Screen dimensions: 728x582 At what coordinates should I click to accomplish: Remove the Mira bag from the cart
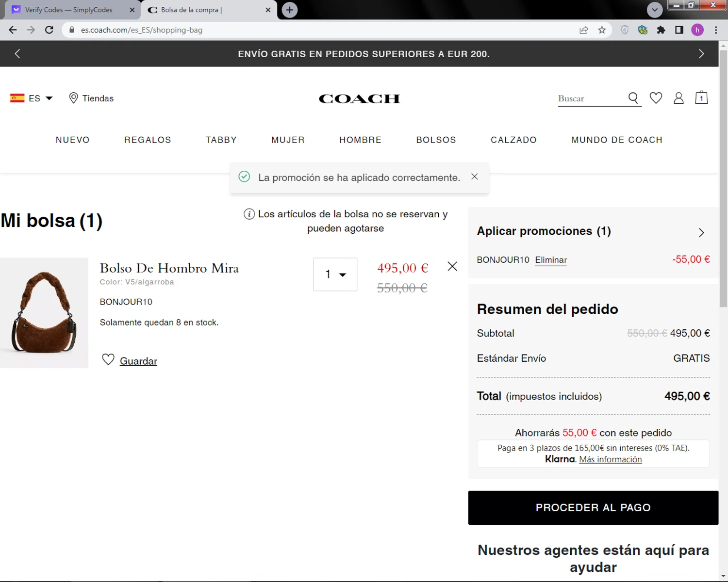coord(452,266)
